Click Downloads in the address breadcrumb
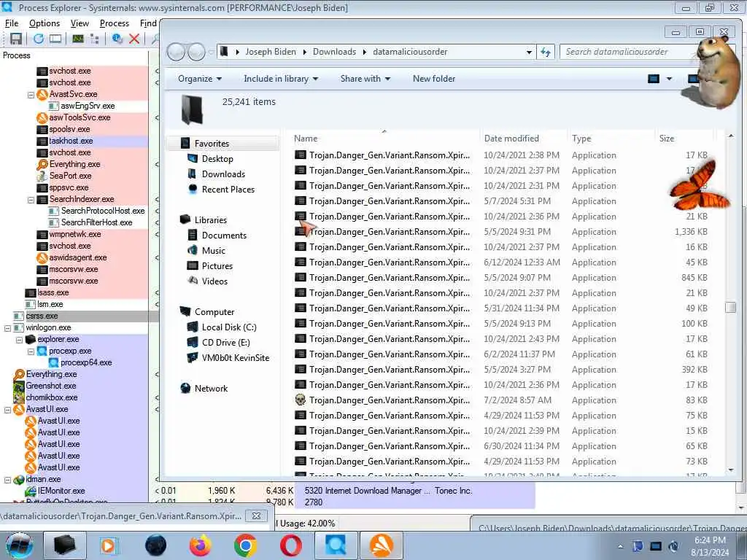 tap(334, 52)
